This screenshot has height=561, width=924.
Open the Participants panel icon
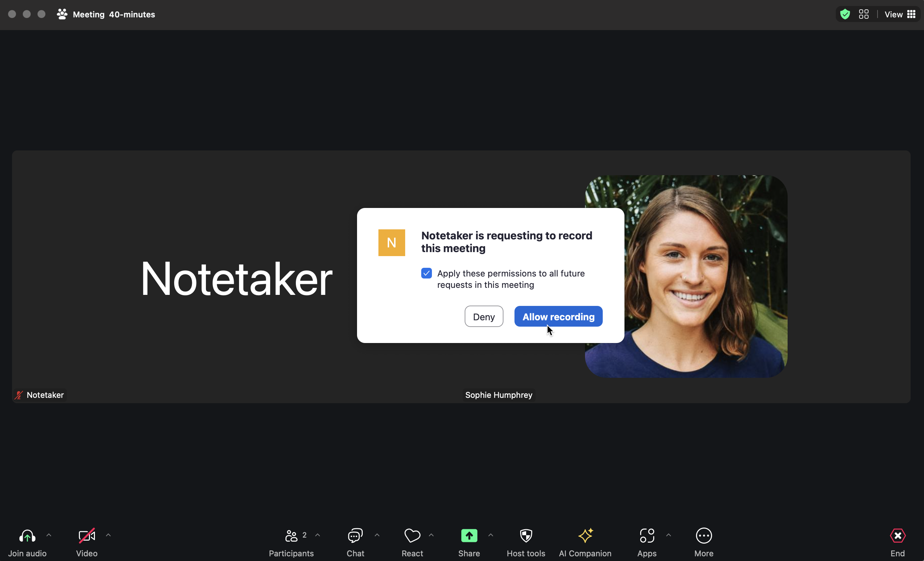291,536
